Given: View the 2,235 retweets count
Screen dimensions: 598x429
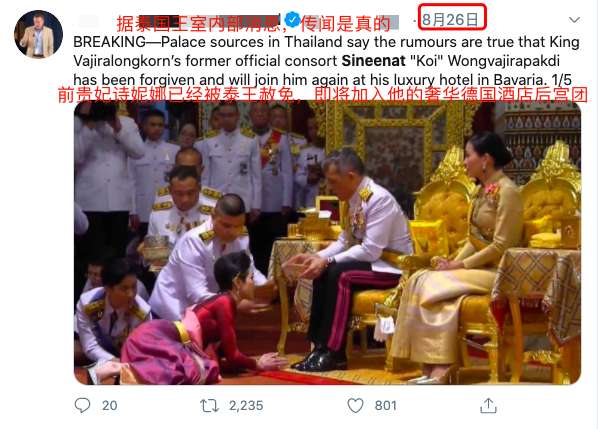Looking at the screenshot, I should [x=246, y=406].
